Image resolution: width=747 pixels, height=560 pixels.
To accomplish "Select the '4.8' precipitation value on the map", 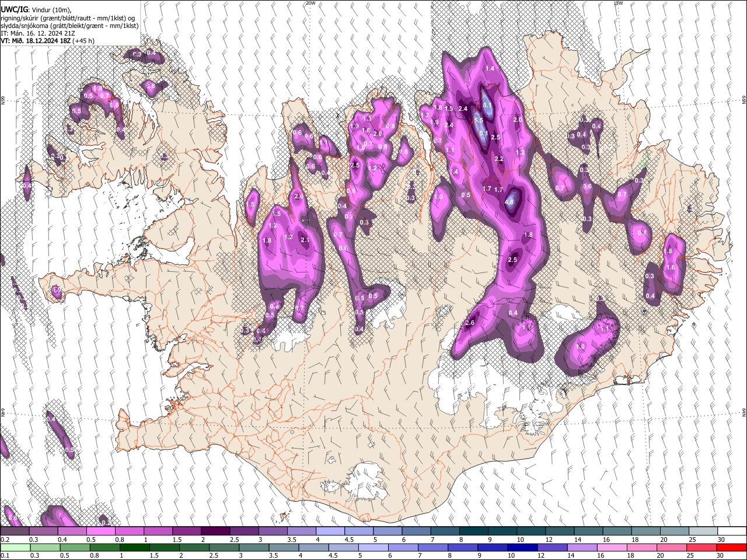I will coord(509,202).
